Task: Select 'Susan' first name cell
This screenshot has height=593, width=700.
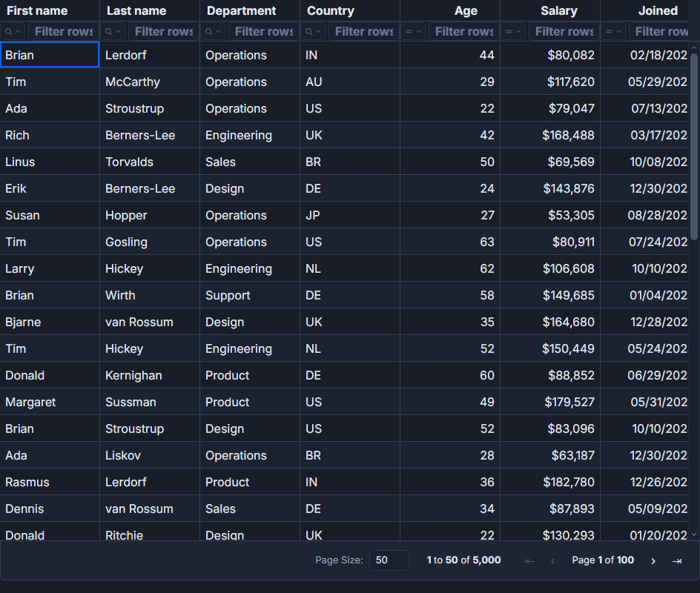Action: [50, 215]
